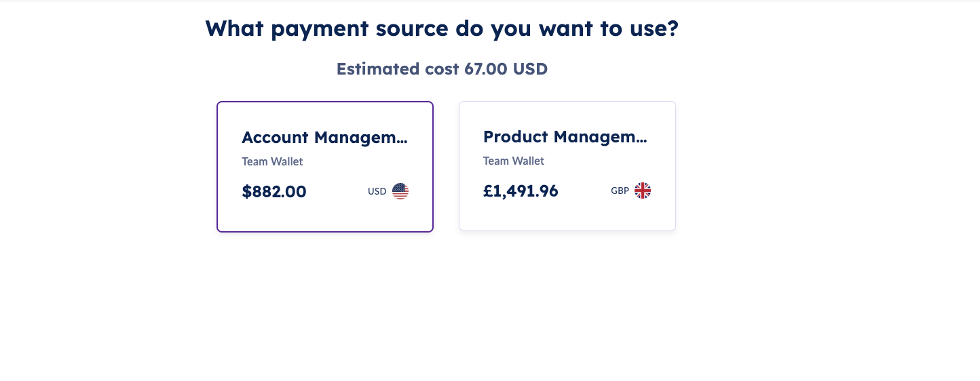Select the Account Management wallet card
This screenshot has width=980, height=381.
pyautogui.click(x=325, y=167)
